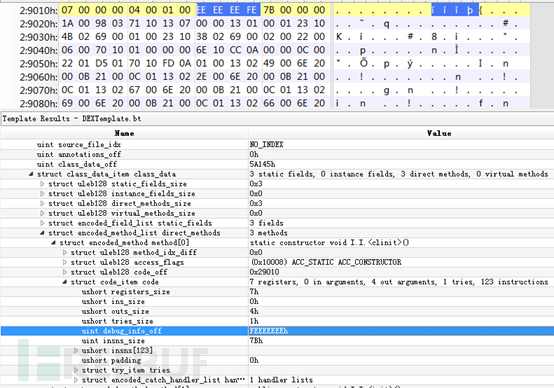Click the 2:9050h address label
The height and width of the screenshot is (388, 554).
pyautogui.click(x=38, y=64)
